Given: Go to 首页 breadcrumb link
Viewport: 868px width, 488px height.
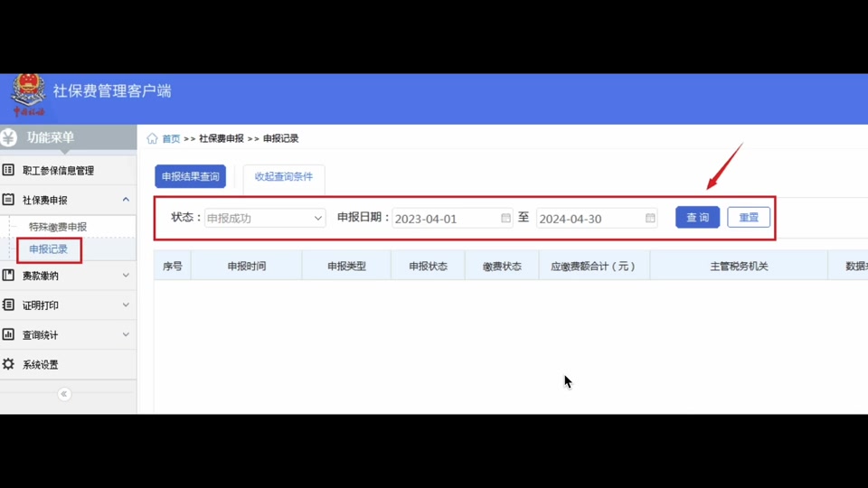Looking at the screenshot, I should 171,138.
